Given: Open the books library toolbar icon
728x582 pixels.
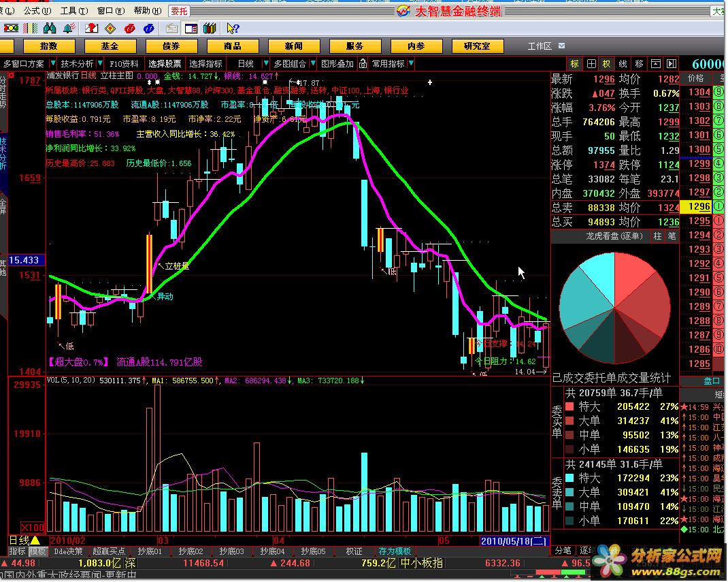Looking at the screenshot, I should tap(210, 29).
